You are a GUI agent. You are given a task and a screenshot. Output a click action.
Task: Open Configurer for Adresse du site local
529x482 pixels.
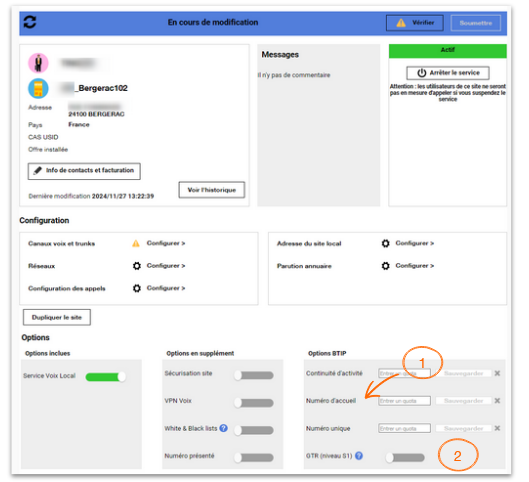tap(415, 243)
